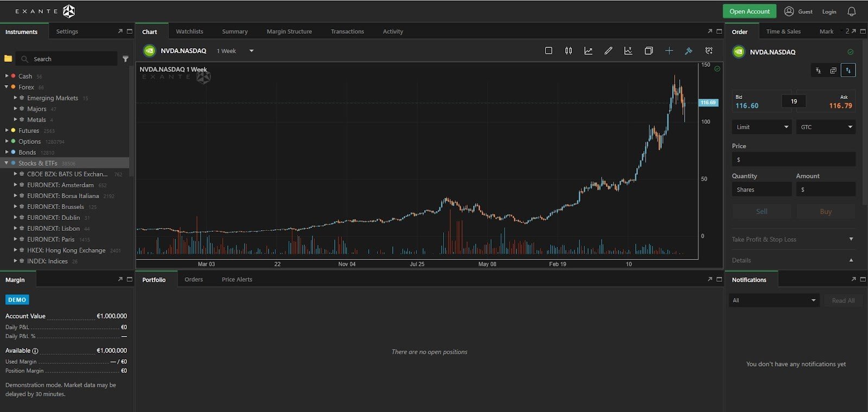This screenshot has width=868, height=412.
Task: Click the Login link
Action: (829, 12)
